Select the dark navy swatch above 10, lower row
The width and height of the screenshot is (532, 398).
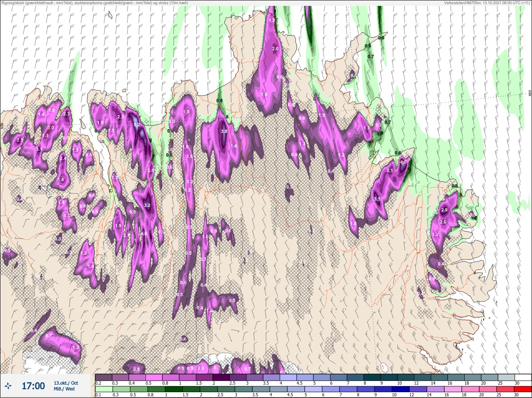point(400,389)
